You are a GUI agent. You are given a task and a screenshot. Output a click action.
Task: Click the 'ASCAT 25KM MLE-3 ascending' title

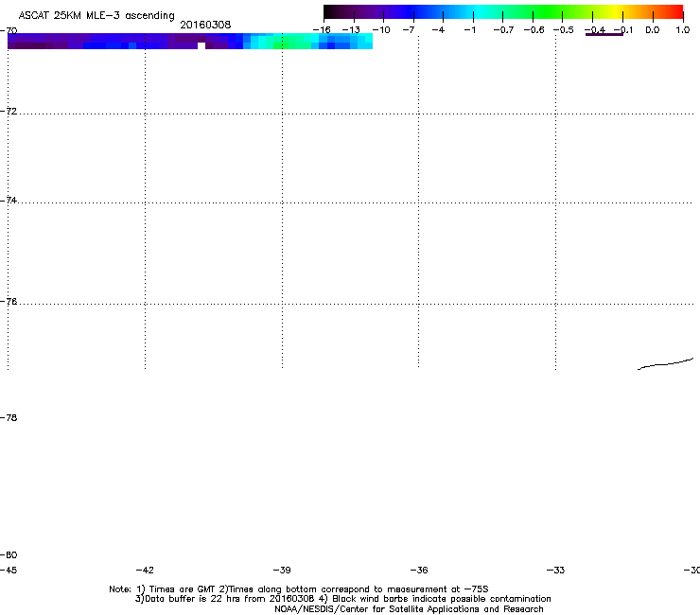(96, 16)
